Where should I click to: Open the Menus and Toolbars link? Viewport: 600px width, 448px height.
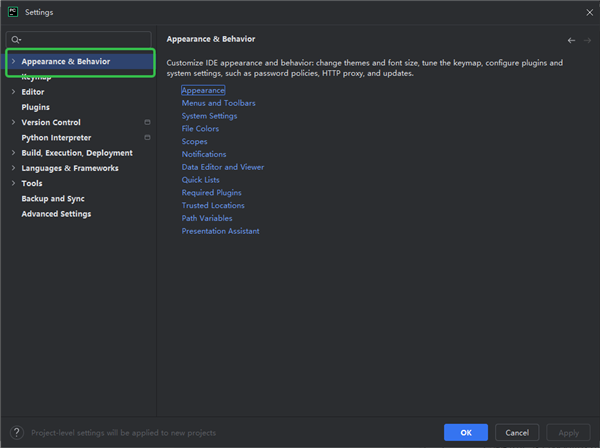[218, 103]
